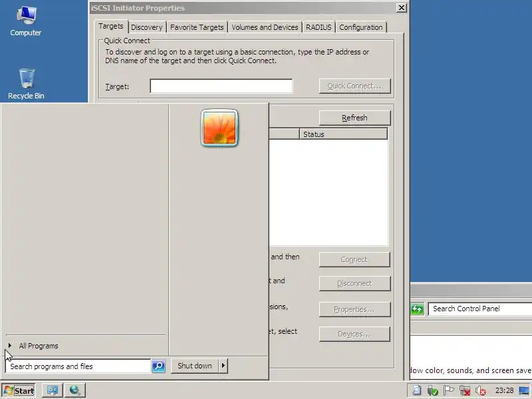Image resolution: width=532 pixels, height=399 pixels.
Task: Click the Shut down button
Action: click(195, 366)
